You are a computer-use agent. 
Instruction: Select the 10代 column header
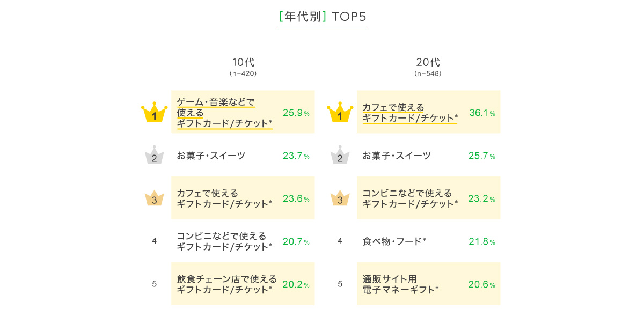coord(243,62)
